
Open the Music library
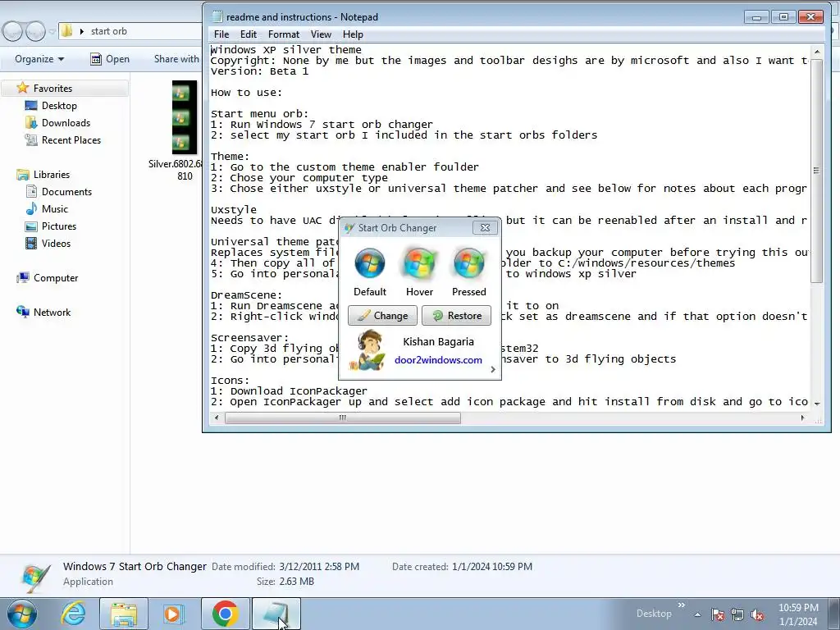coord(55,209)
